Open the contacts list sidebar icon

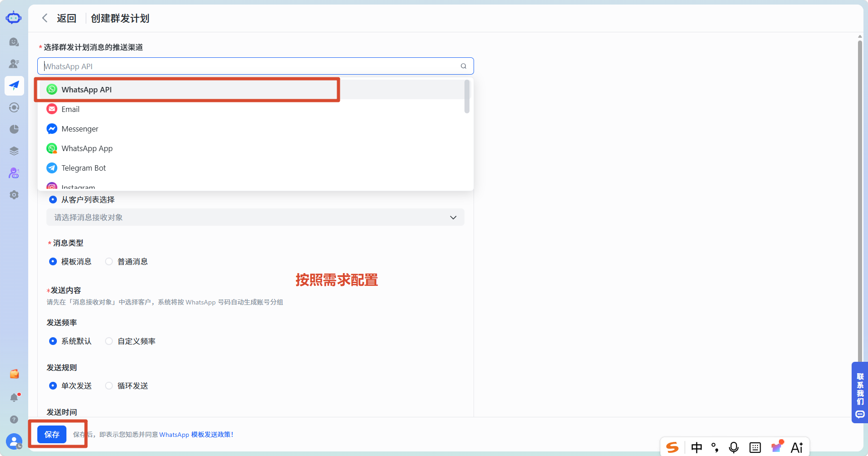coord(14,64)
